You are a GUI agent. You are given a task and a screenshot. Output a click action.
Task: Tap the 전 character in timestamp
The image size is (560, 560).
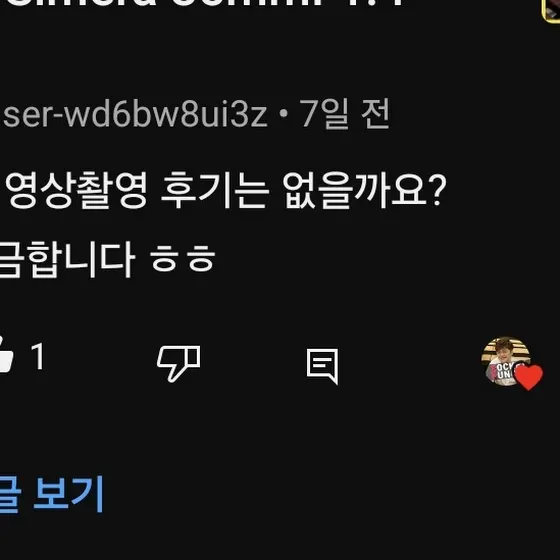[x=375, y=114]
